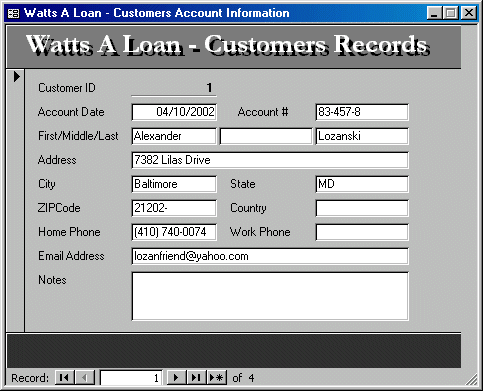
Task: Click the Customer ID value field
Action: [x=174, y=88]
